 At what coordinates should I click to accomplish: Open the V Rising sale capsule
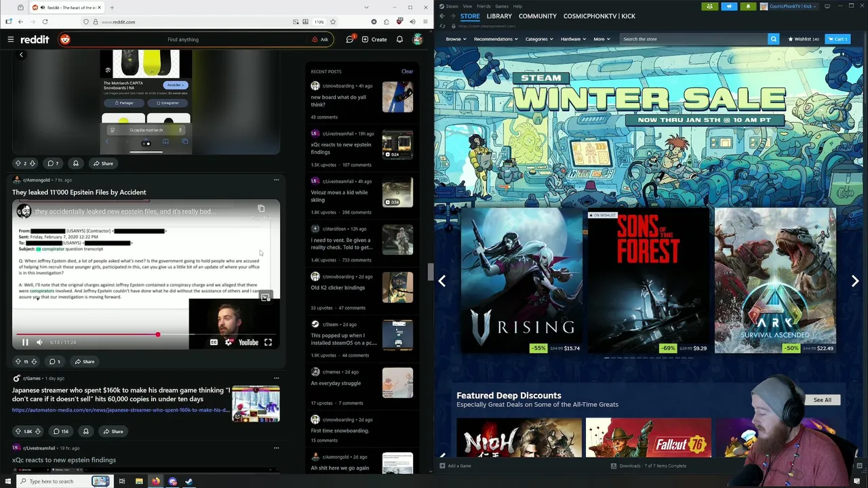pos(522,281)
